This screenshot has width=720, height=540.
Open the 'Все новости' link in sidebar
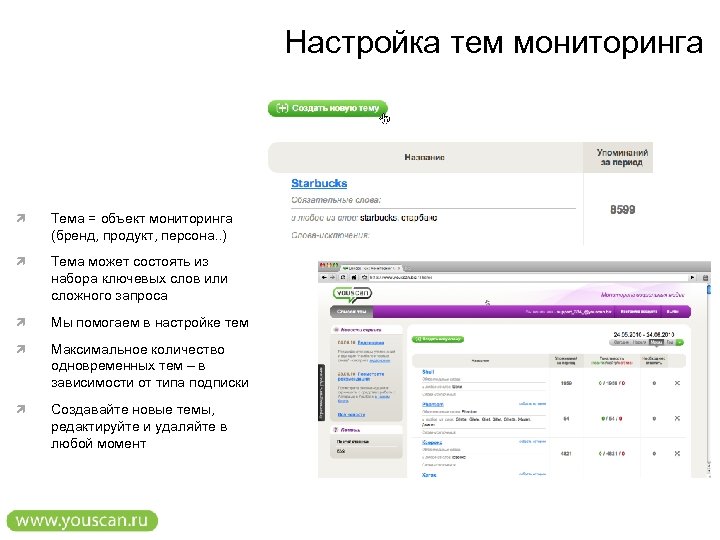[x=351, y=414]
